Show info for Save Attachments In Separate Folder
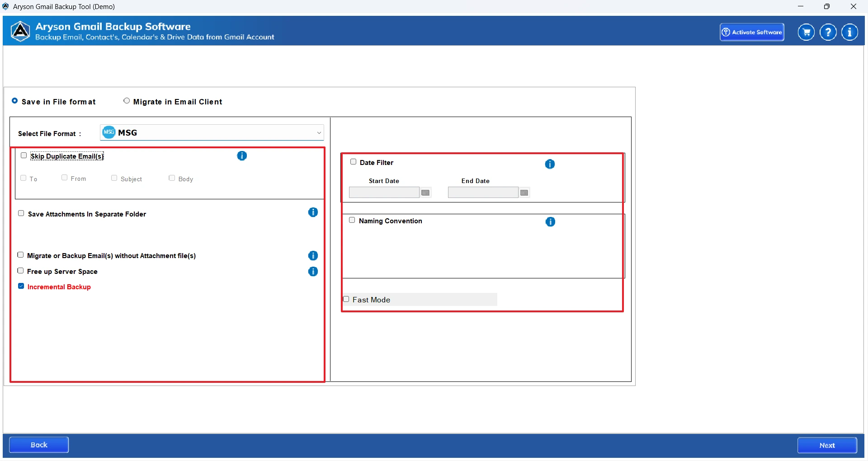This screenshot has width=868, height=461. [313, 212]
